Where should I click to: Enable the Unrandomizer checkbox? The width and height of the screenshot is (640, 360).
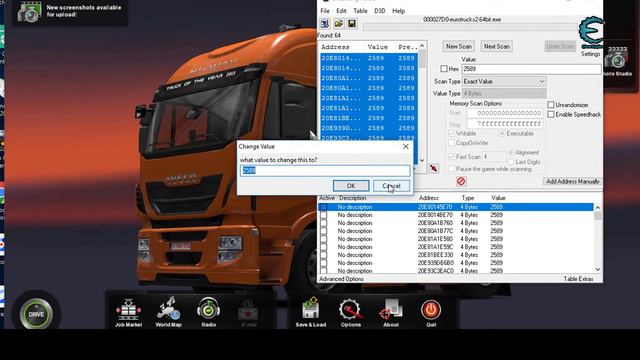[551, 105]
